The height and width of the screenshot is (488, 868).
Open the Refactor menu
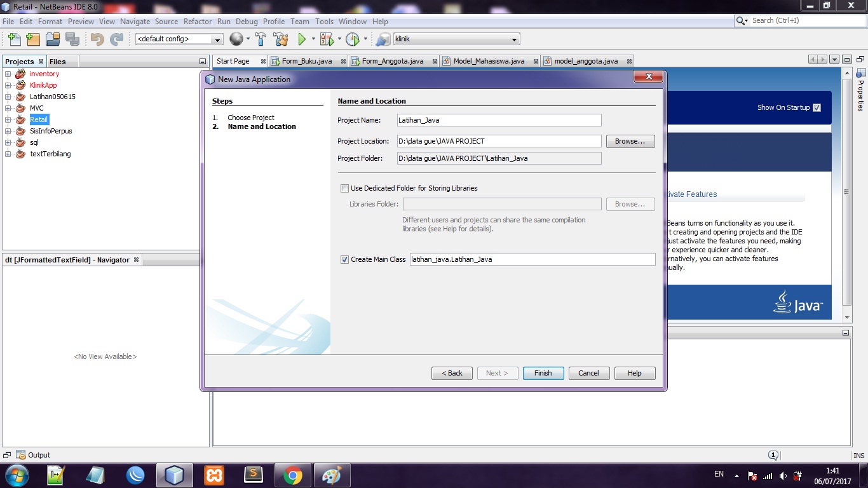click(x=198, y=21)
